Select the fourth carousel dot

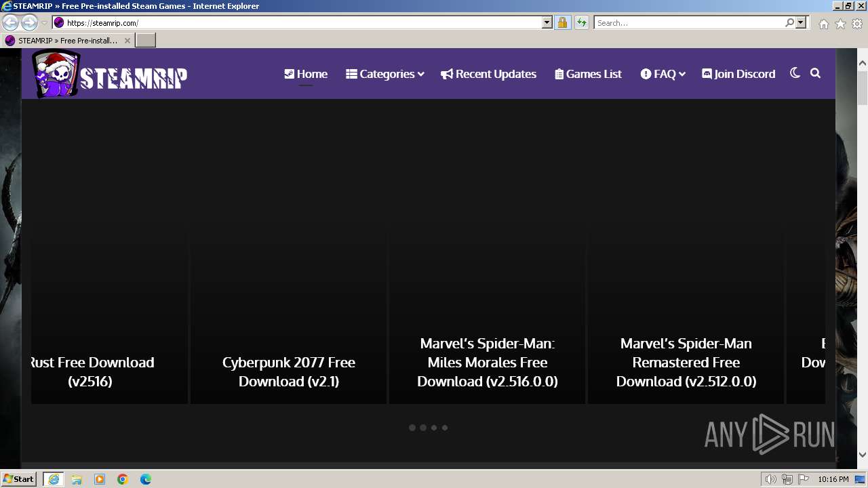[x=445, y=428]
